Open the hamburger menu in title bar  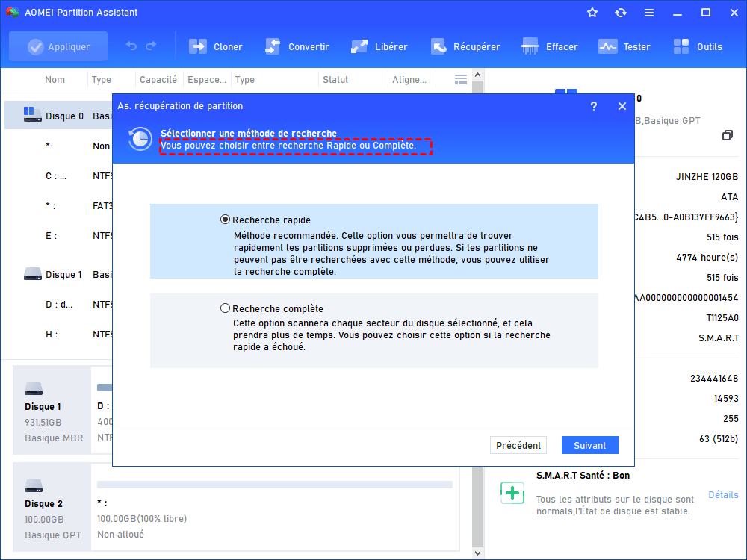[649, 13]
